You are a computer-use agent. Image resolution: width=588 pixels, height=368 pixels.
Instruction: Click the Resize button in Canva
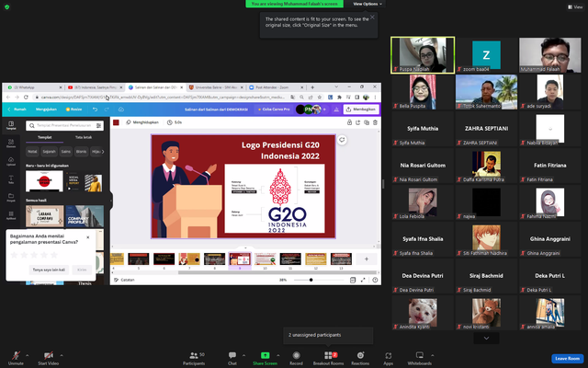point(73,109)
